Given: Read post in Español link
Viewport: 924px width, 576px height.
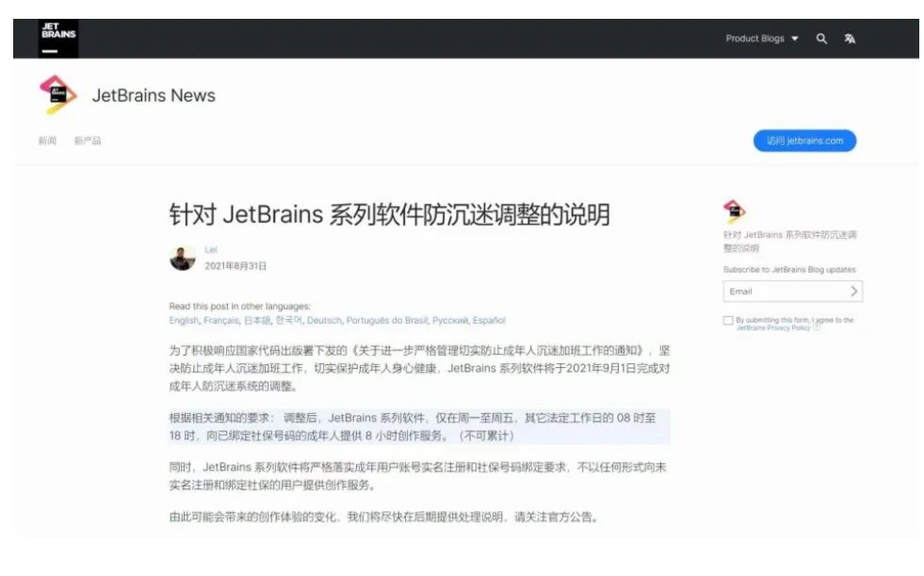Looking at the screenshot, I should pyautogui.click(x=489, y=320).
